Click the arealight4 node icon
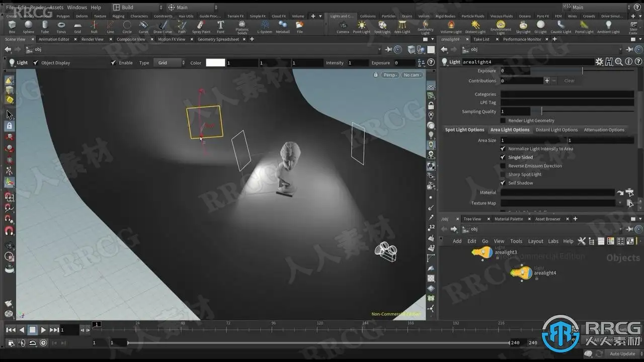Image resolution: width=644 pixels, height=362 pixels. [x=521, y=273]
